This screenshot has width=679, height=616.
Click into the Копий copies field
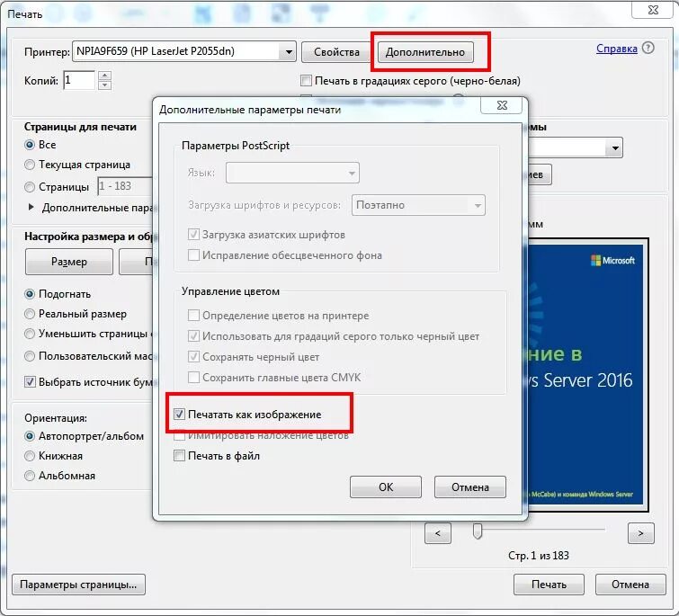point(79,80)
